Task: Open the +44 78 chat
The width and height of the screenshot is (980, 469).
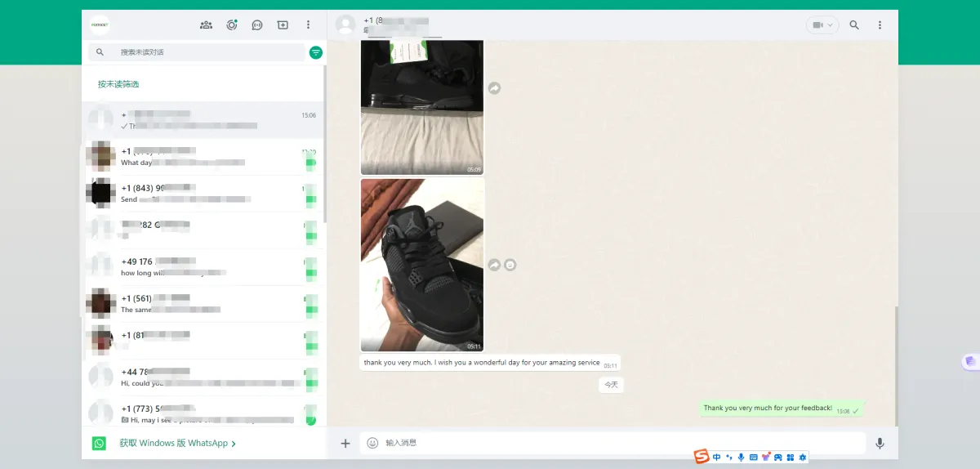Action: point(203,377)
